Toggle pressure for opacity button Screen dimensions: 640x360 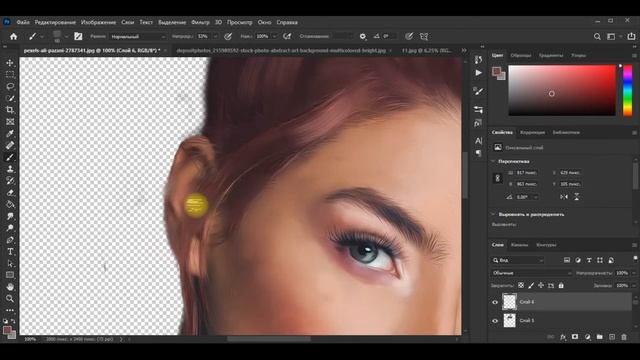[228, 36]
